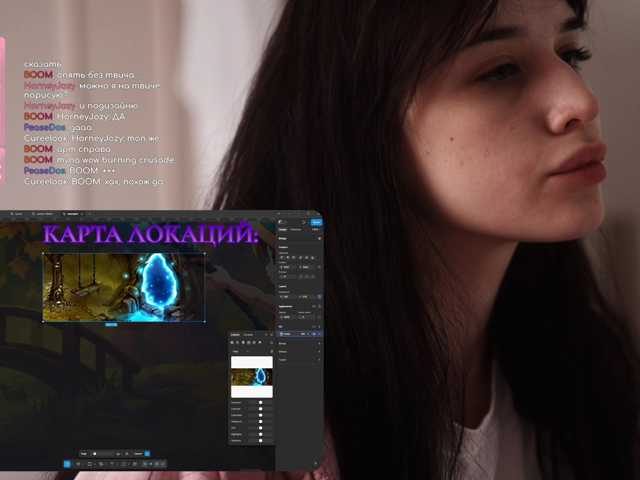This screenshot has width=640, height=480.
Task: Click the align vertical centers icon
Action: coord(307,258)
